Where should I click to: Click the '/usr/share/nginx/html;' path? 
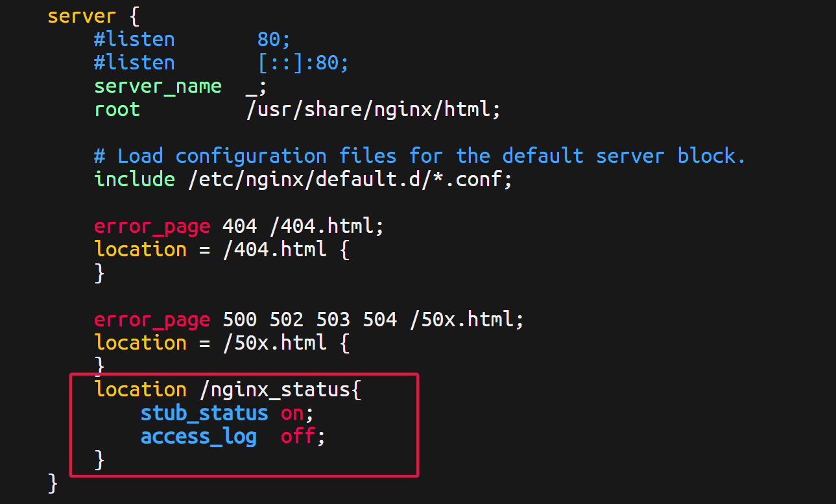[374, 110]
